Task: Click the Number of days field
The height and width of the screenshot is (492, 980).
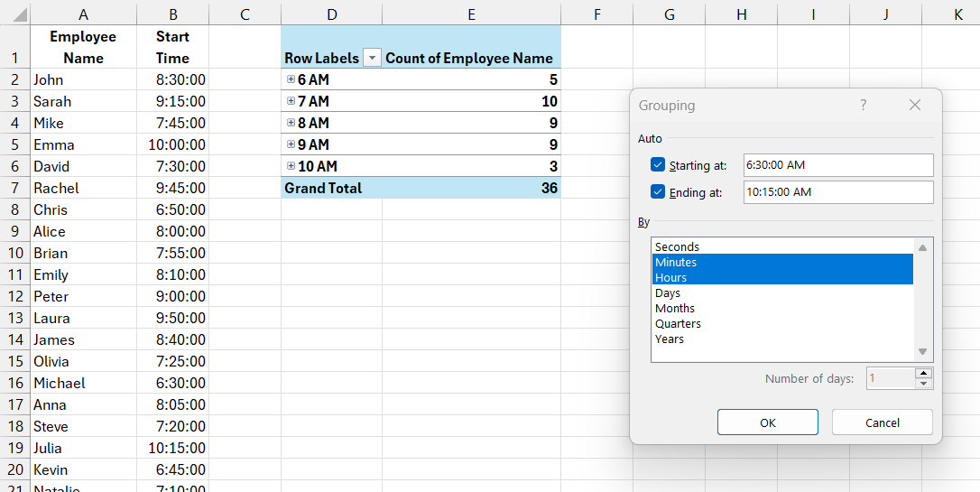Action: (x=891, y=378)
